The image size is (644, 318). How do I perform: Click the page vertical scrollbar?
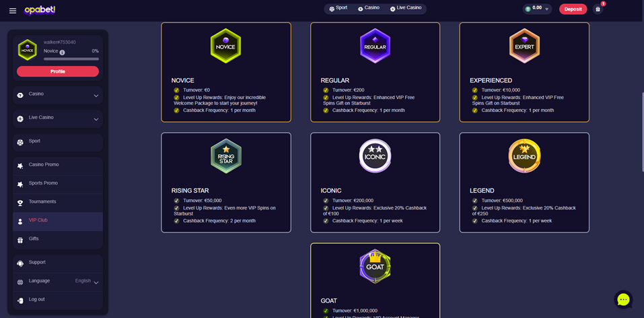pos(642,131)
